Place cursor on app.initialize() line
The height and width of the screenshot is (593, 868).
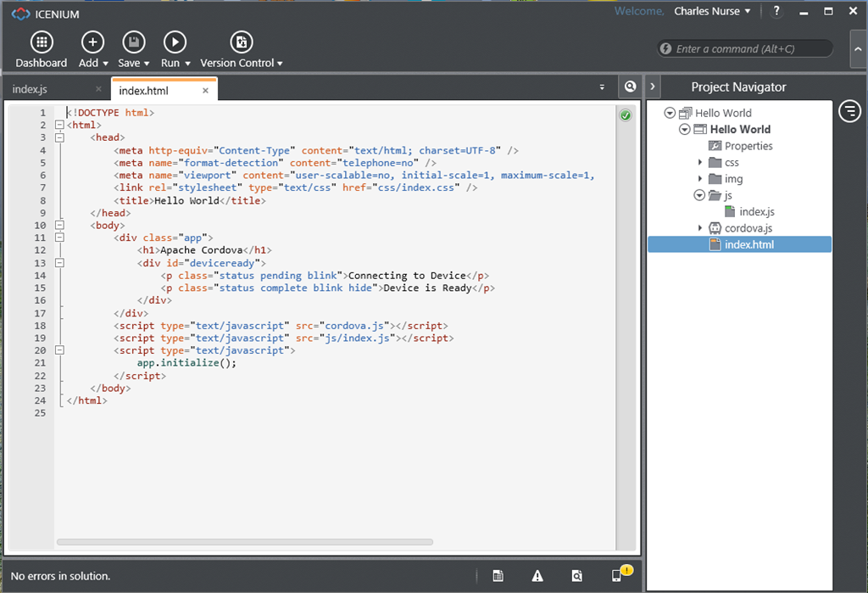[x=186, y=363]
